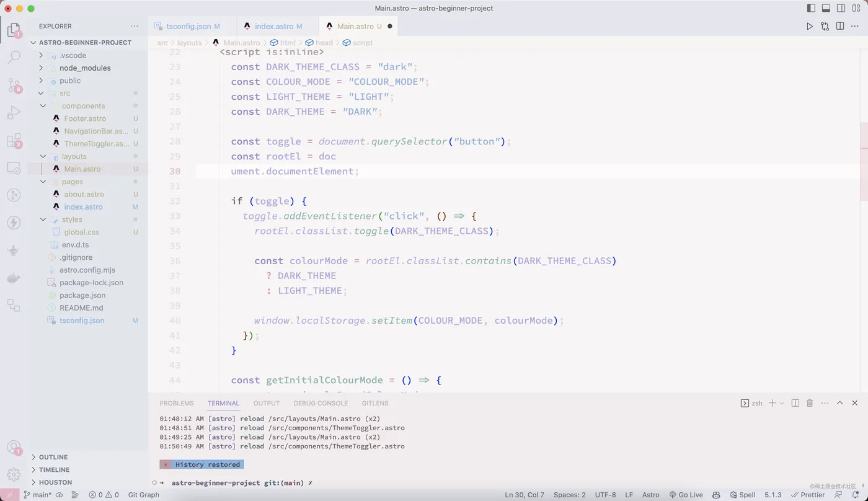
Task: Select the Main.astro editor tab
Action: (358, 26)
